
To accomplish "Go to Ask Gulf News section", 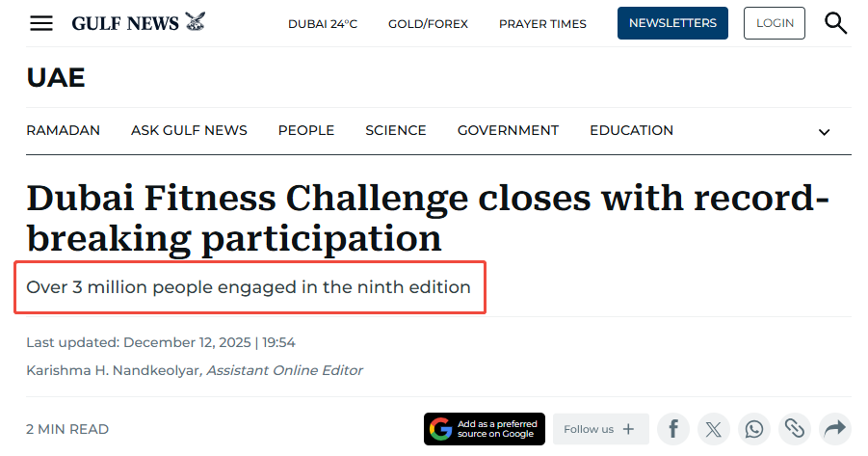I will (x=189, y=130).
